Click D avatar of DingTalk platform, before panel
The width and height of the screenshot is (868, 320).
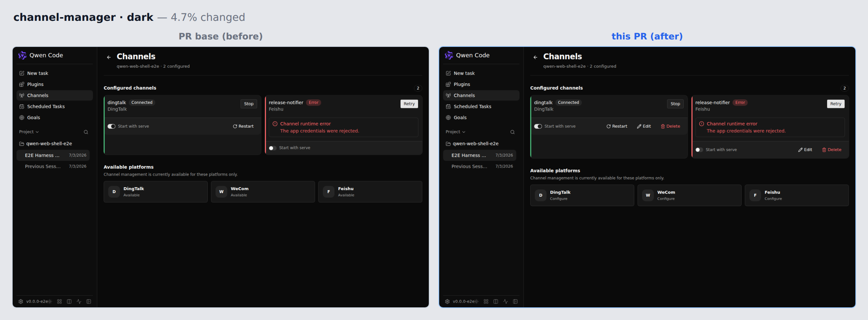coord(114,192)
